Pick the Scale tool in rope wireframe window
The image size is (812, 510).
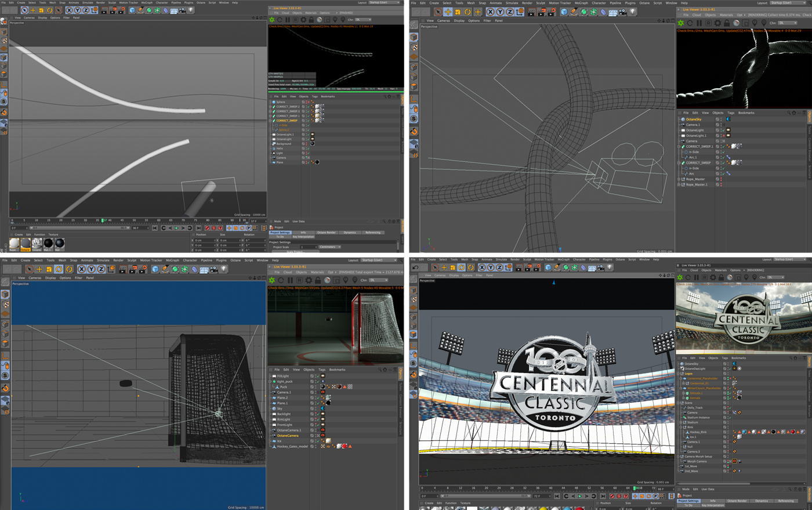pyautogui.click(x=458, y=12)
